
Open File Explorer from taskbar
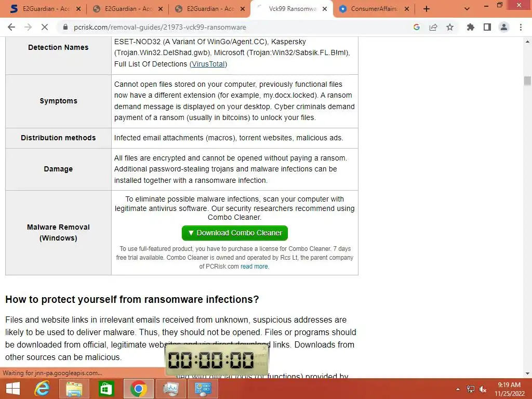point(74,389)
